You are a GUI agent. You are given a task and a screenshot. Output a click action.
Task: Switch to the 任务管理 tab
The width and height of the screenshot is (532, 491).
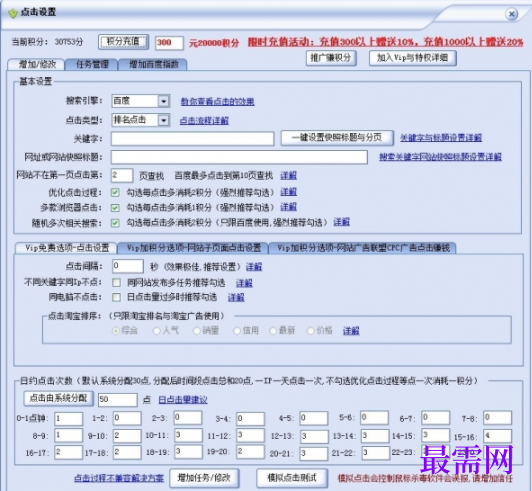pyautogui.click(x=92, y=64)
